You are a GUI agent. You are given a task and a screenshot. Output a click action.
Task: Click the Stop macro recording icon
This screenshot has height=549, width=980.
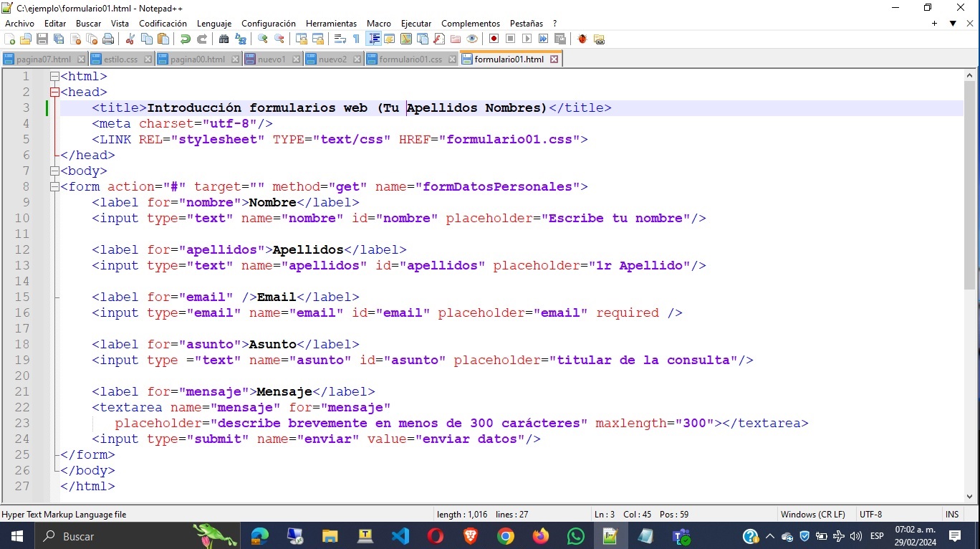pyautogui.click(x=510, y=39)
